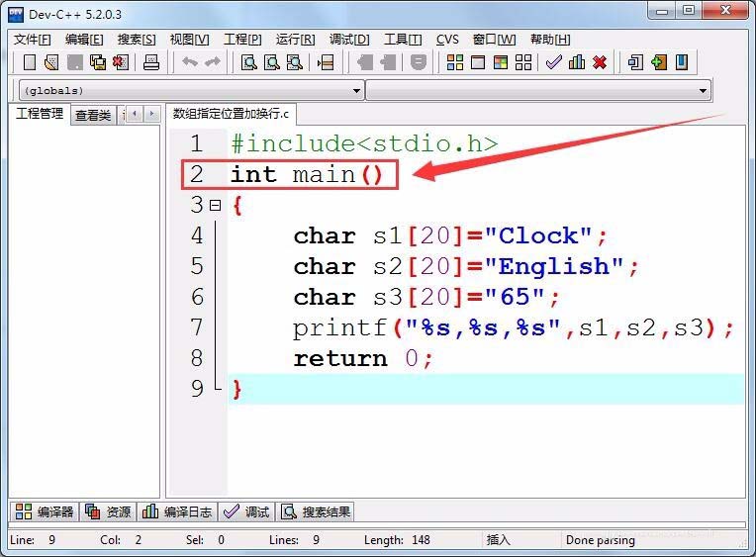Click the blue book toolbar icon
The height and width of the screenshot is (557, 756).
point(682,62)
